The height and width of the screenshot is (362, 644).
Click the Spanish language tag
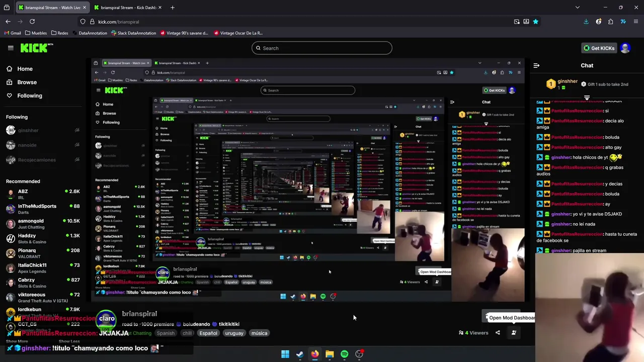pos(165,333)
